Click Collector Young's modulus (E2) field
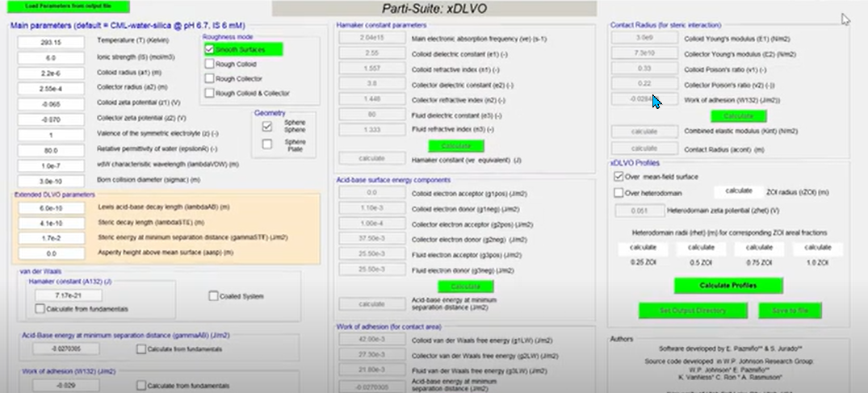868x393 pixels. click(x=644, y=53)
